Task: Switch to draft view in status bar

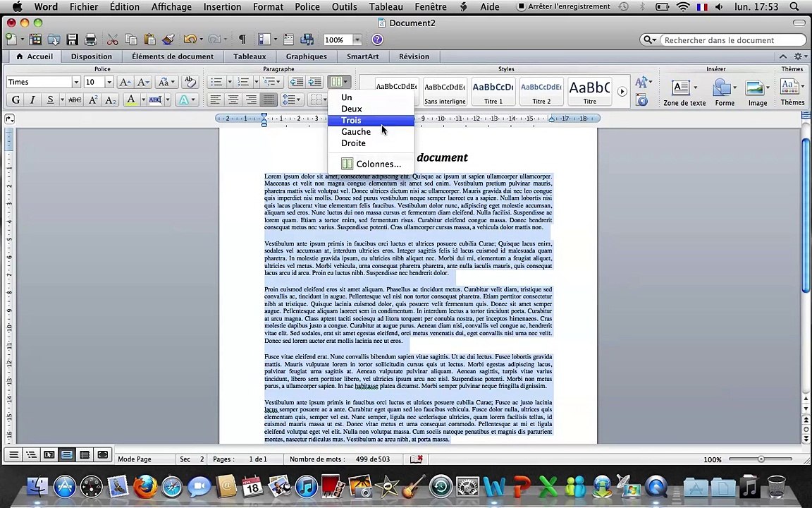Action: (13, 455)
